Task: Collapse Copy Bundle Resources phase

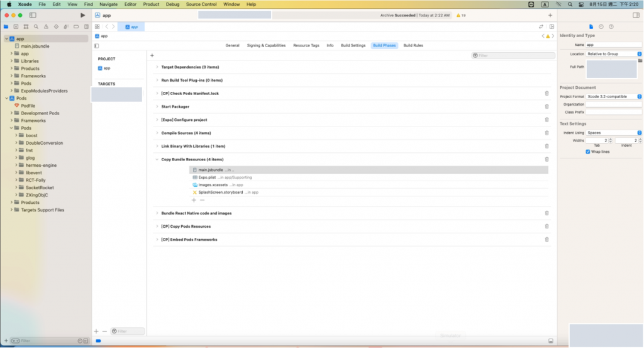Action: pos(157,159)
